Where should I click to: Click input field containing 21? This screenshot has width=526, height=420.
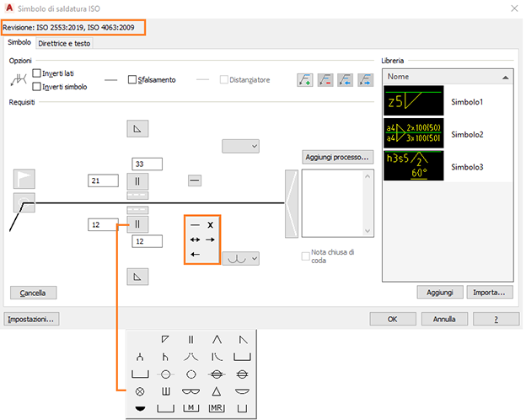[x=103, y=180]
